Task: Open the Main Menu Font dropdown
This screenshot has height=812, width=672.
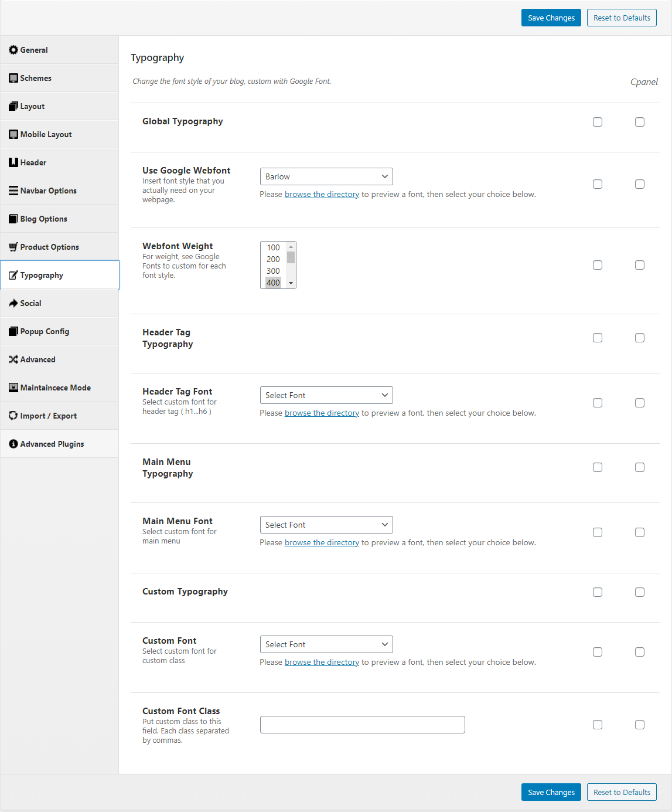Action: point(326,525)
